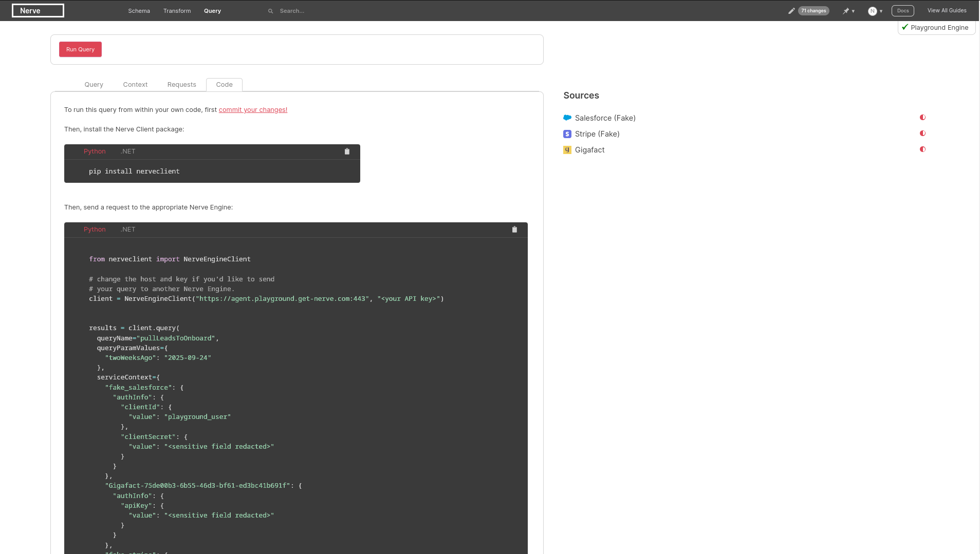Switch to the Requests tab
This screenshot has height=554, width=980.
(181, 85)
